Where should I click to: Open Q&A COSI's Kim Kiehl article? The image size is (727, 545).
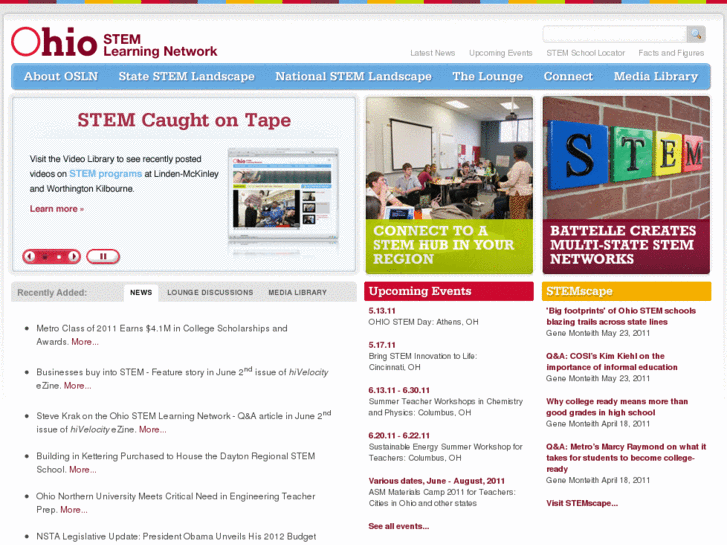pyautogui.click(x=612, y=362)
